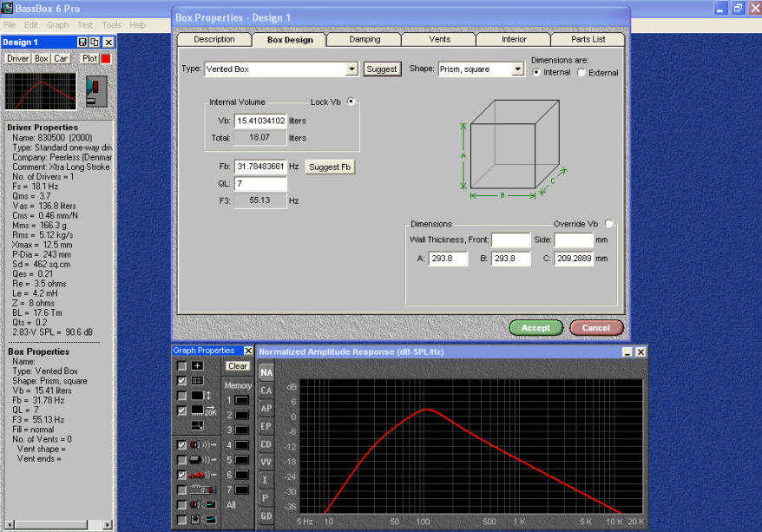Click the Plot button in Design 1 panel
This screenshot has height=532, width=762.
(89, 59)
